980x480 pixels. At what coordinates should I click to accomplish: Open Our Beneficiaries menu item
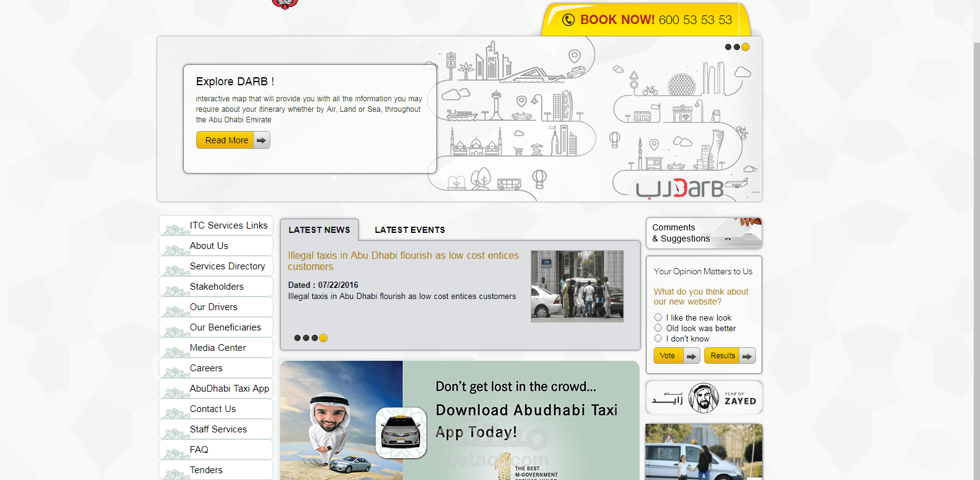point(216,327)
